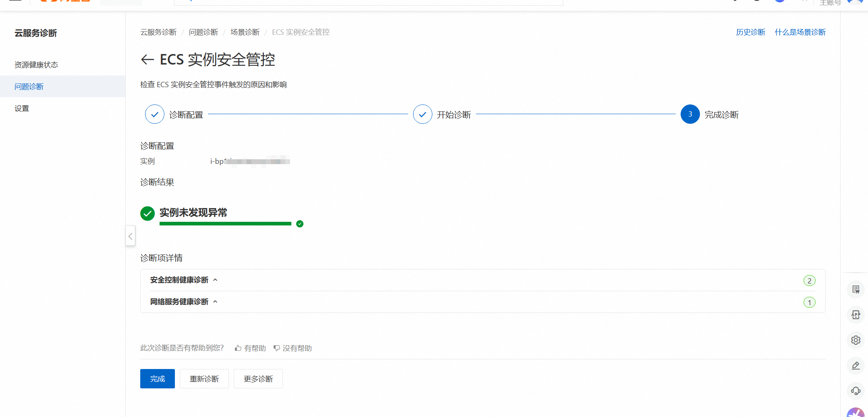
Task: Click the 开始诊断 step checkmark circle
Action: click(x=423, y=114)
